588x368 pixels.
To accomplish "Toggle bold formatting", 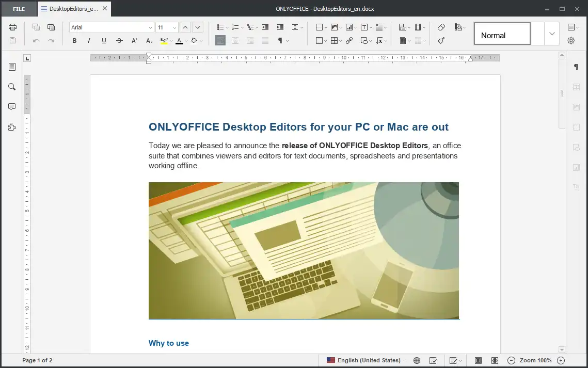I will (x=74, y=40).
